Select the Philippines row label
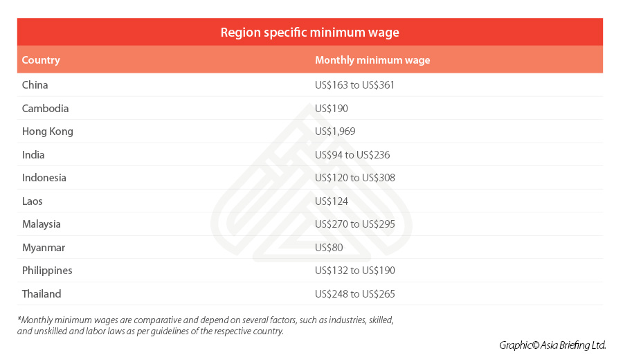The width and height of the screenshot is (623, 364). 47,271
